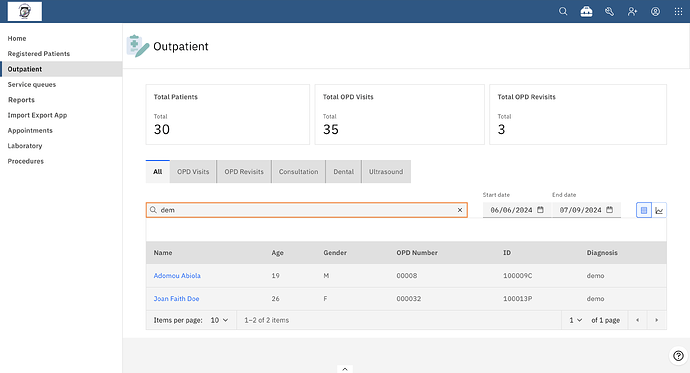Open the app switcher grid icon
The width and height of the screenshot is (690, 373).
point(678,11)
